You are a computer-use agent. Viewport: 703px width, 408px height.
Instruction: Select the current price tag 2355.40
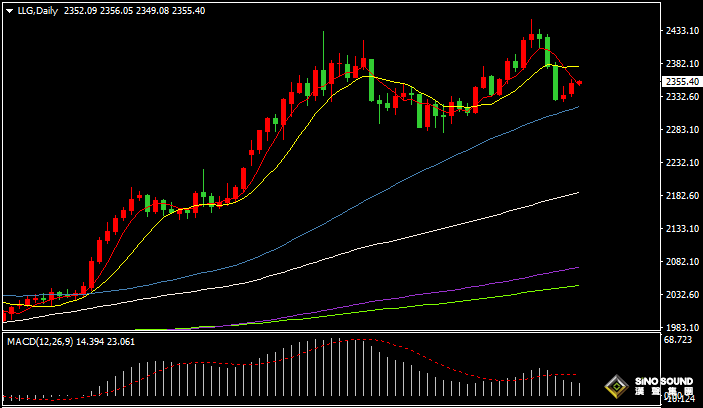coord(682,82)
